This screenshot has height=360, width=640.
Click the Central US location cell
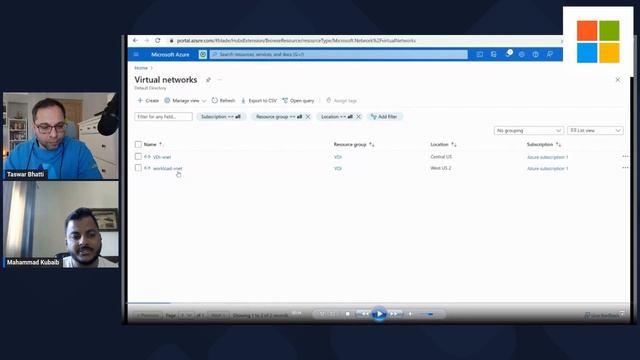click(x=441, y=157)
